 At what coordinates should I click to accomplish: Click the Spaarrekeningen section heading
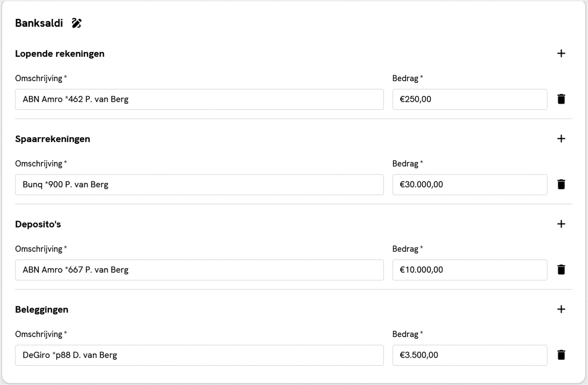tap(52, 139)
